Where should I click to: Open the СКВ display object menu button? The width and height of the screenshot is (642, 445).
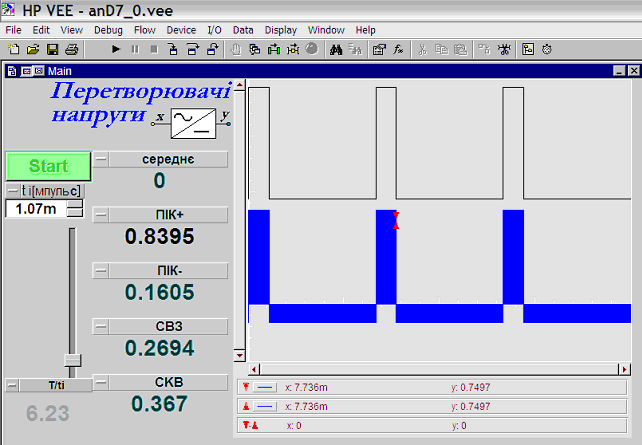coord(101,382)
